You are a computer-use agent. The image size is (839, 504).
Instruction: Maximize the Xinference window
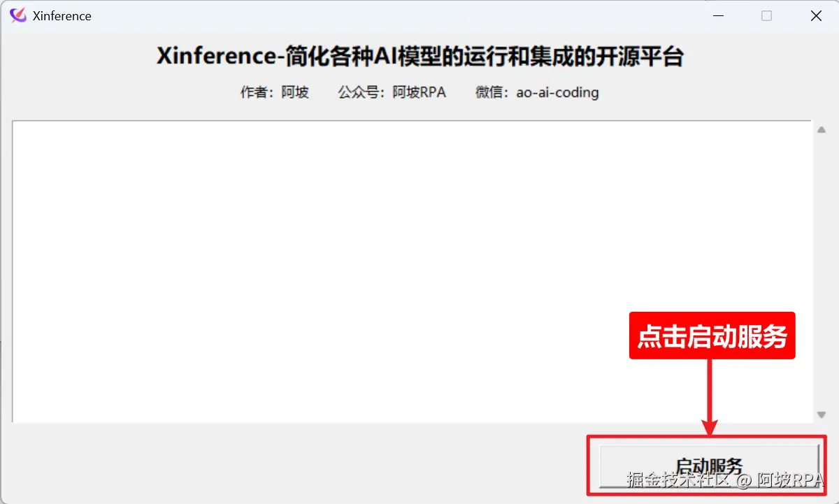point(767,15)
